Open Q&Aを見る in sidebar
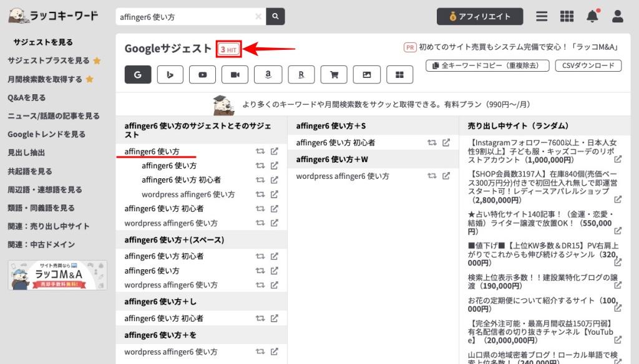Viewport: 639px width, 364px height. coord(26,97)
